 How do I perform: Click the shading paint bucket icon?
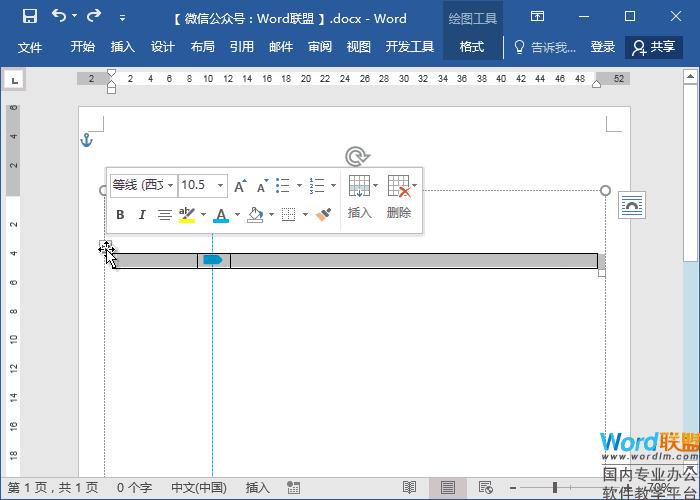click(255, 215)
